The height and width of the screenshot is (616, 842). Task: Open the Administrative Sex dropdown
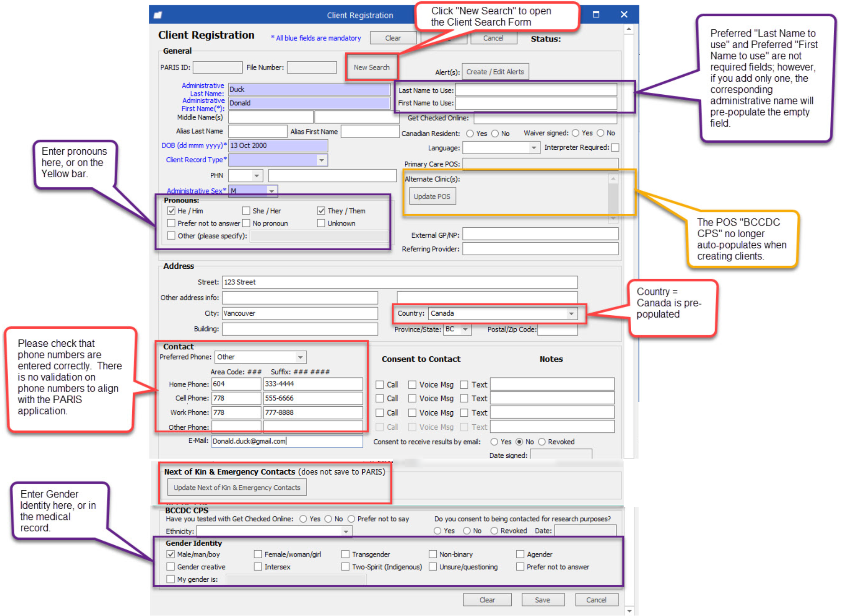[272, 191]
